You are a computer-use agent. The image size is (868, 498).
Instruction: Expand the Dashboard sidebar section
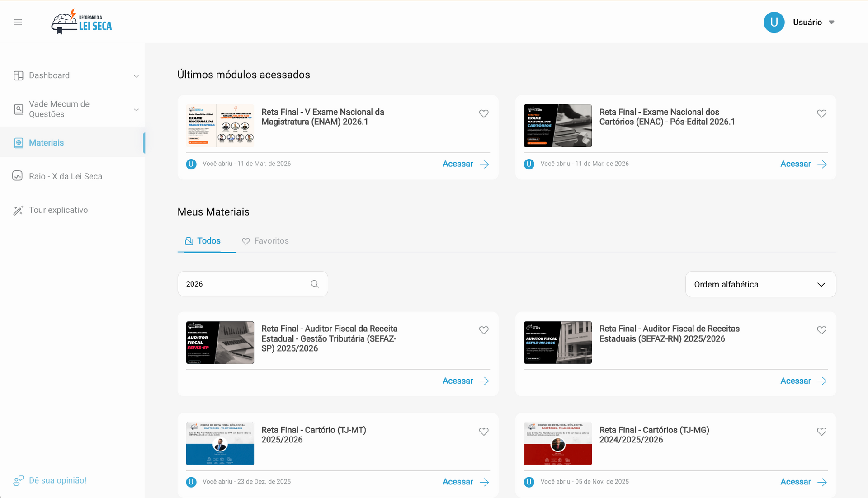tap(136, 76)
